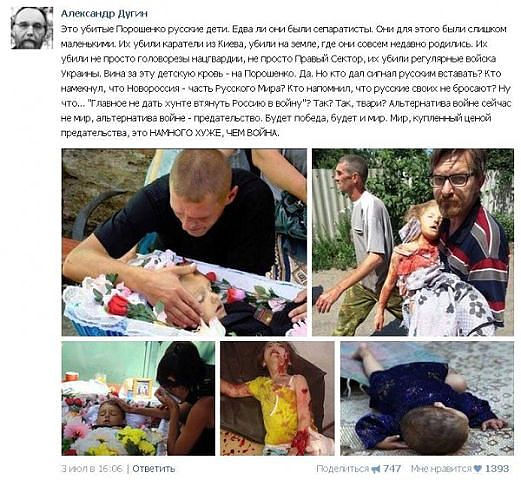This screenshot has width=521, height=480.
Task: Open photo of man wearing glasses
Action: 413,242
